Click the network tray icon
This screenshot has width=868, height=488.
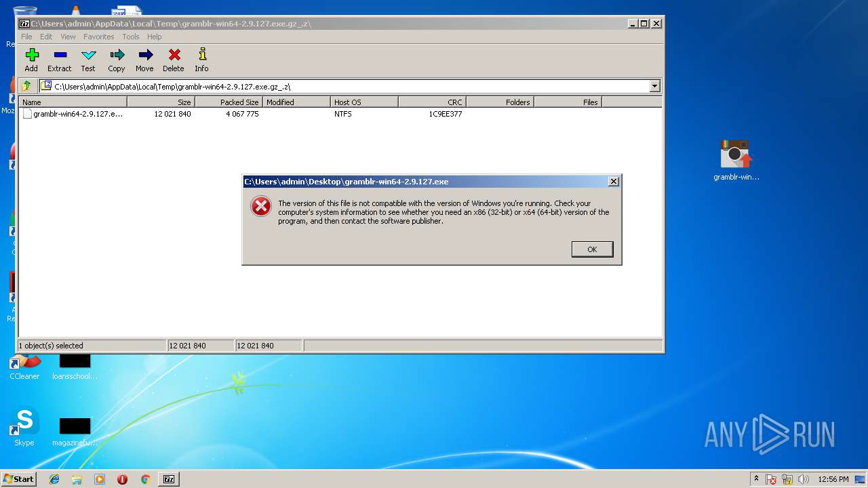coord(787,479)
